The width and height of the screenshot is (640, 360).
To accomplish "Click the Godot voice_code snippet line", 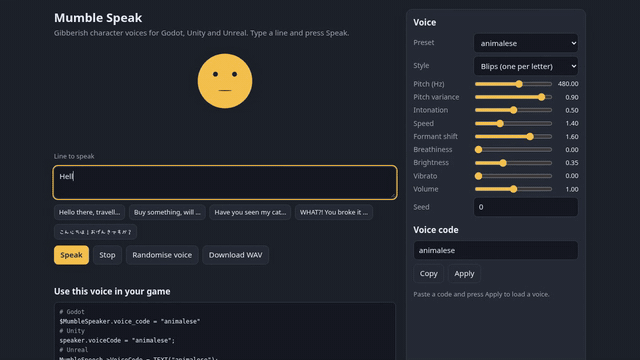I will coord(130,321).
